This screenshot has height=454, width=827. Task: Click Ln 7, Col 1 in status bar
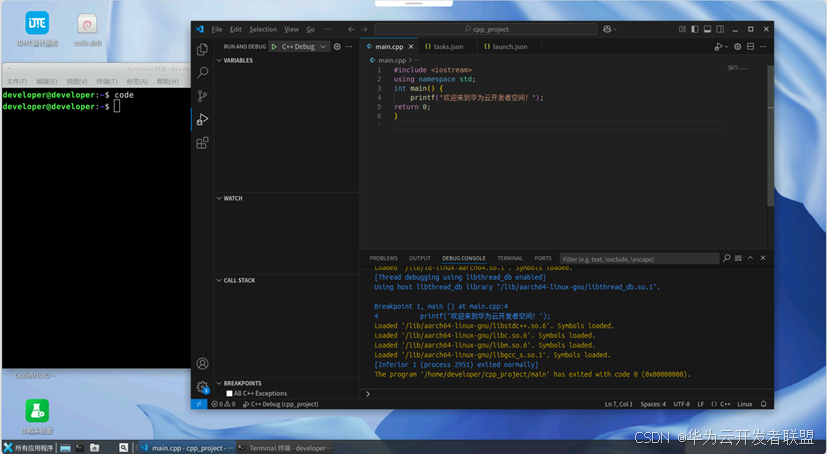pos(619,404)
